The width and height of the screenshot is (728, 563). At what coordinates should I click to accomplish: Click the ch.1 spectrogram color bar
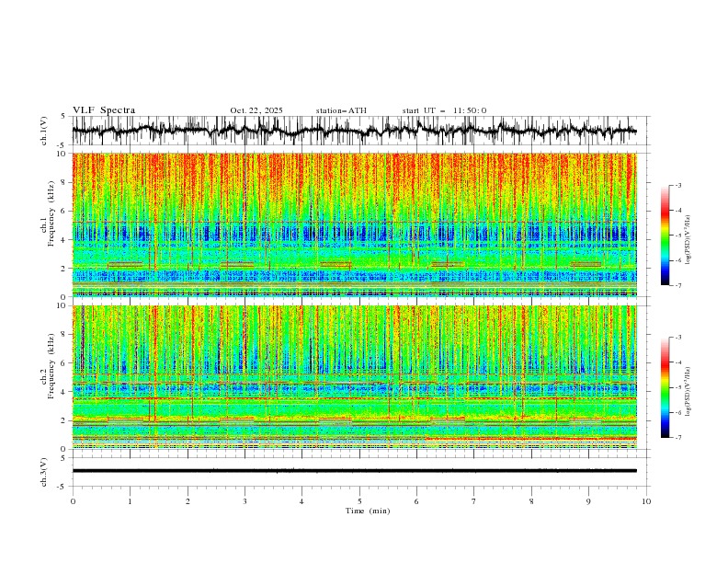[x=665, y=236]
